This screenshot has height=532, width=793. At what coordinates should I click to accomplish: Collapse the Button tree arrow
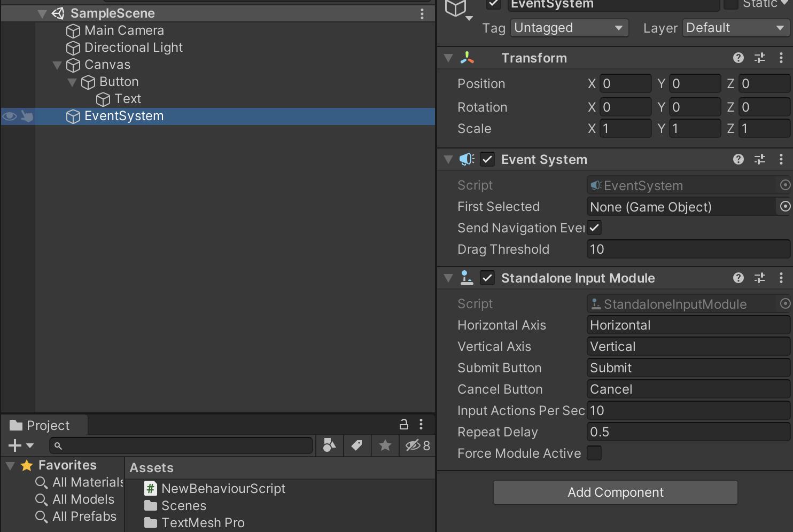point(72,82)
